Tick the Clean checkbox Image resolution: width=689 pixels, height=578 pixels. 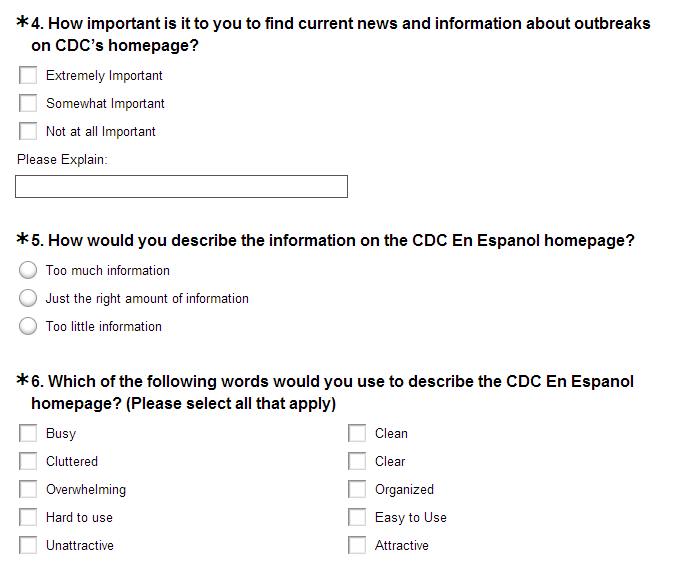point(357,433)
